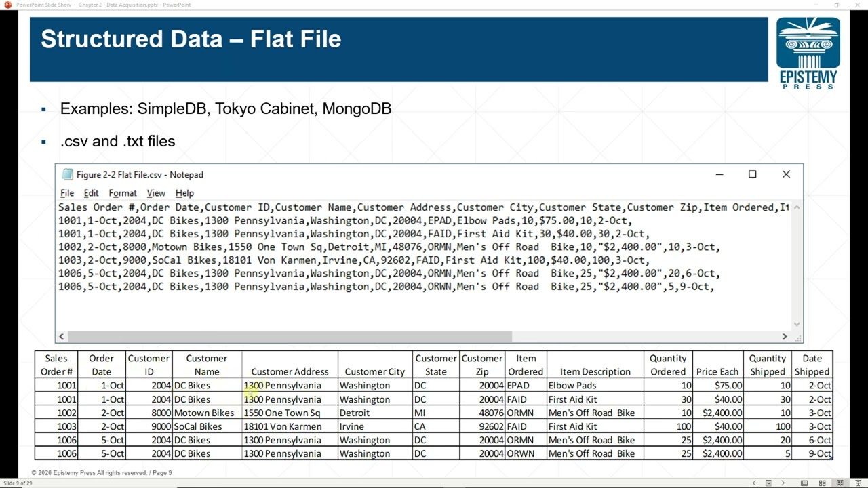Viewport: 868px width, 488px height.
Task: Go to previous slide using status bar arrow
Action: click(754, 483)
